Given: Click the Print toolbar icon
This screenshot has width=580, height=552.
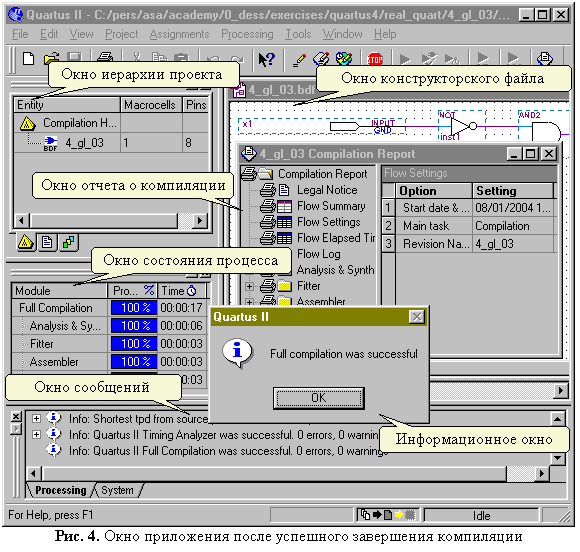Looking at the screenshot, I should pos(105,57).
